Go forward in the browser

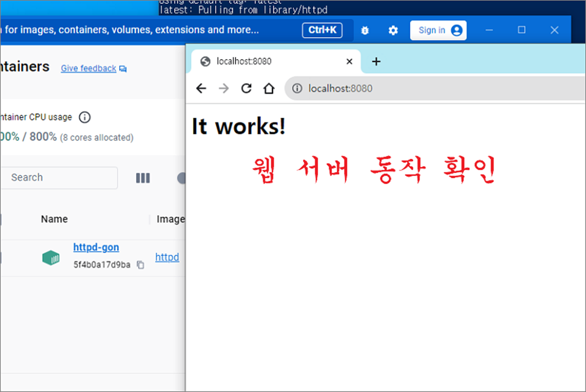223,88
